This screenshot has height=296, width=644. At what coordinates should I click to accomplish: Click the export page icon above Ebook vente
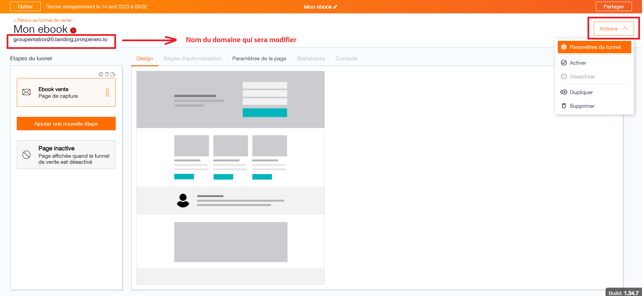tap(113, 74)
